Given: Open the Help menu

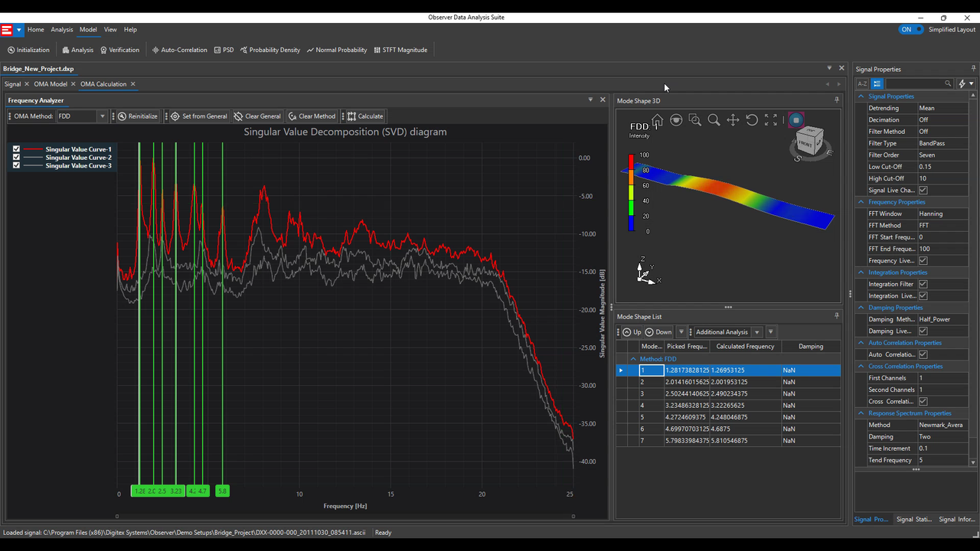Looking at the screenshot, I should pos(130,30).
